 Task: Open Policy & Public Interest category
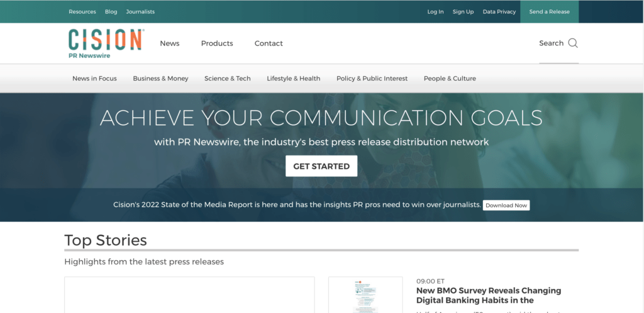tap(372, 78)
